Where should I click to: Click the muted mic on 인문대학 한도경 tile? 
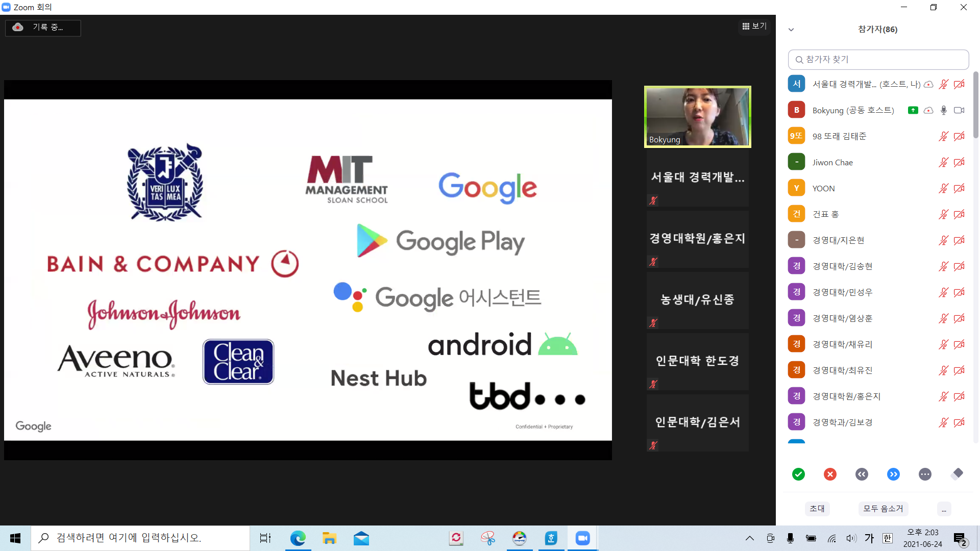click(x=653, y=384)
